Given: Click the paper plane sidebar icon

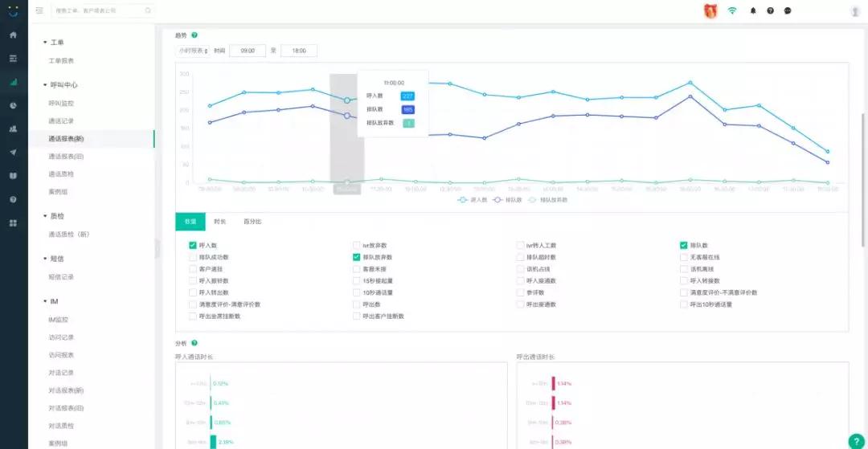Looking at the screenshot, I should point(14,152).
